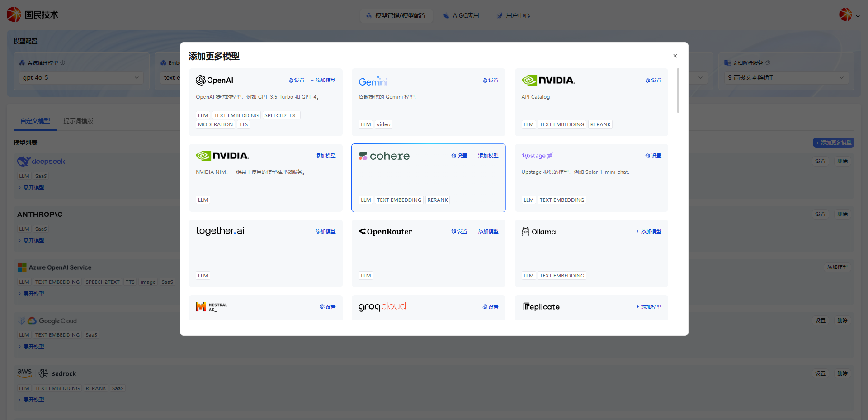
Task: Add a model under cohere
Action: click(x=486, y=156)
